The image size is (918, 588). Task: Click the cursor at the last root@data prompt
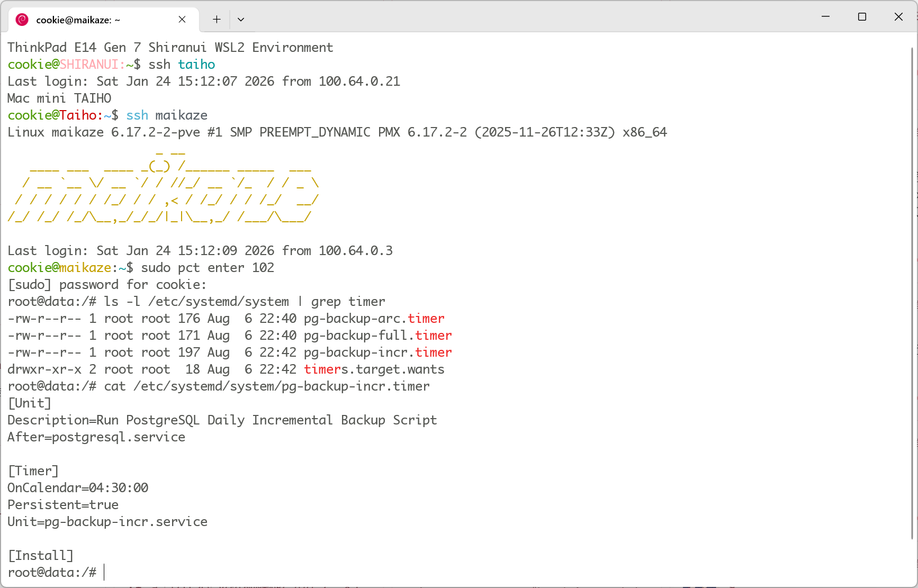coord(104,572)
